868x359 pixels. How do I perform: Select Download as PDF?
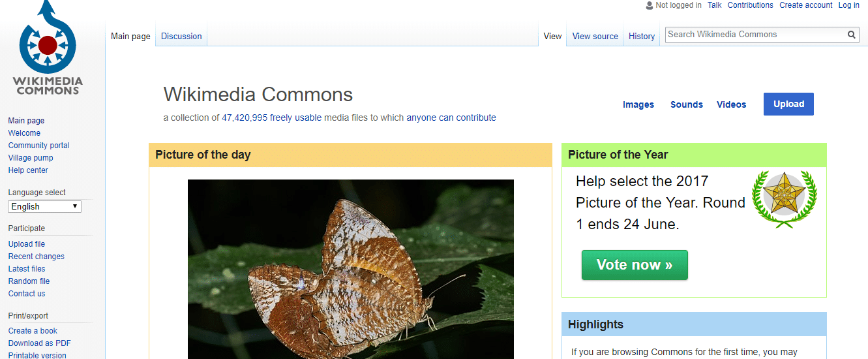pyautogui.click(x=39, y=343)
